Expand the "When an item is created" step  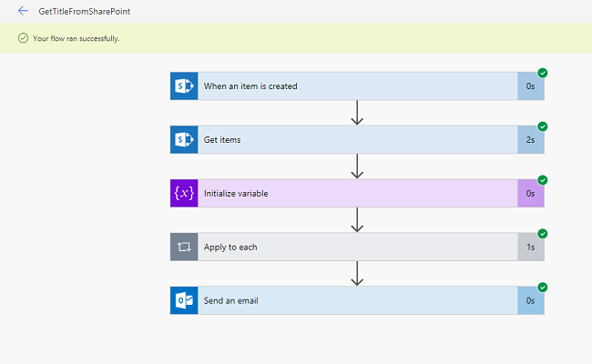click(x=355, y=86)
